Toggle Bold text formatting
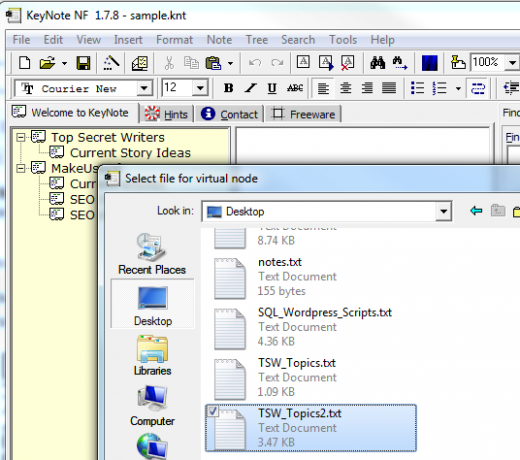Image resolution: width=520 pixels, height=460 pixels. [228, 88]
